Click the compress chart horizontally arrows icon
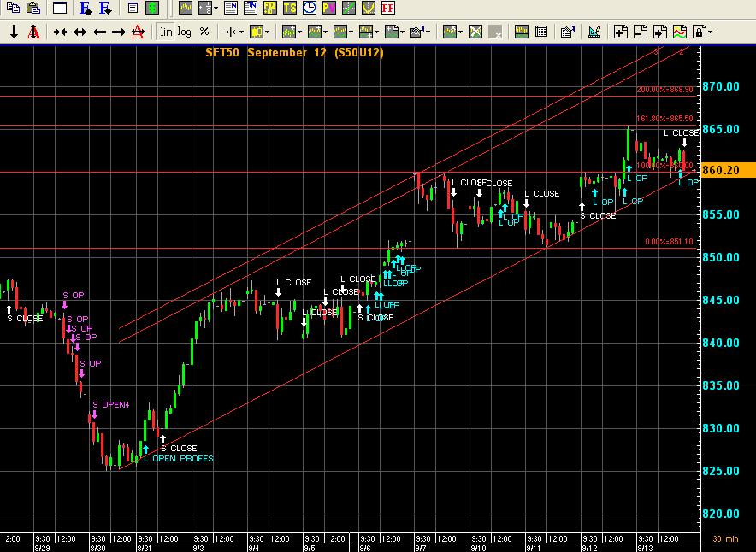 coord(60,32)
